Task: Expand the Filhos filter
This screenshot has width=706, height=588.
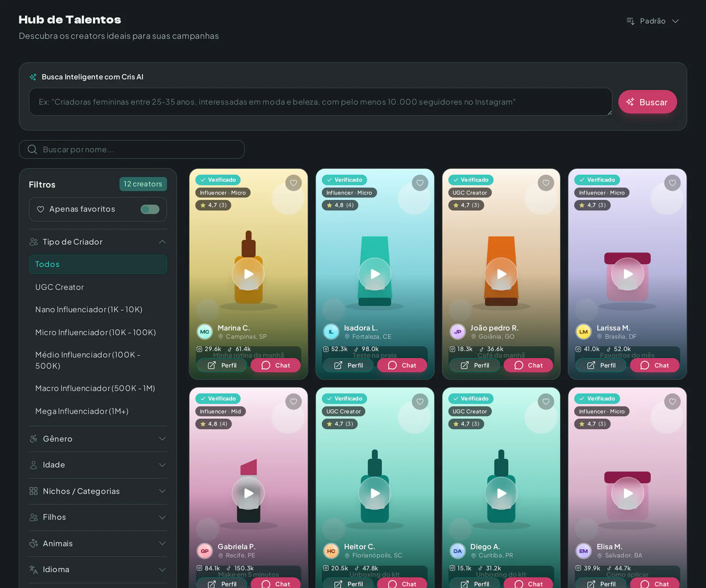Action: [98, 517]
